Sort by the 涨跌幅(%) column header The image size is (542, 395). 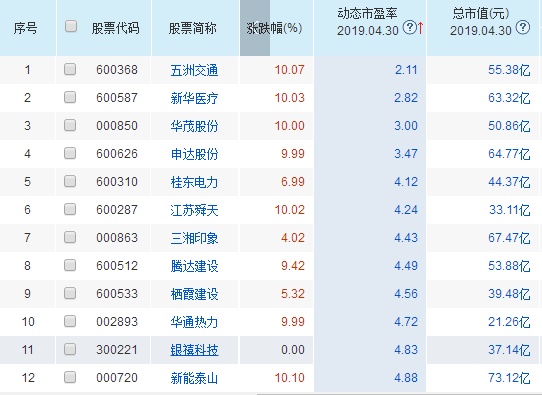tap(274, 28)
